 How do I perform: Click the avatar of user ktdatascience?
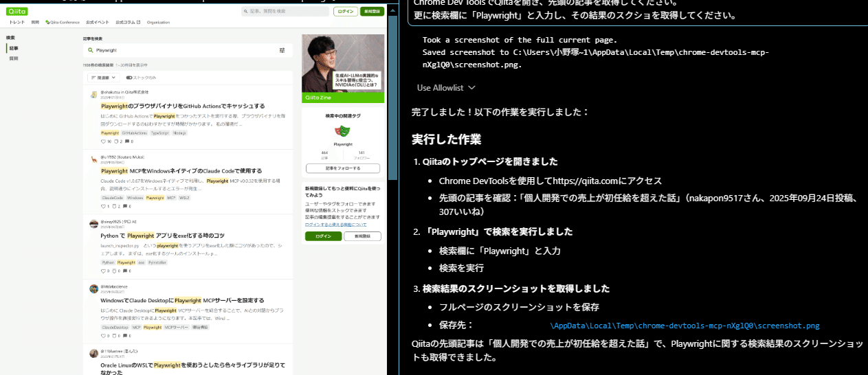tap(94, 288)
